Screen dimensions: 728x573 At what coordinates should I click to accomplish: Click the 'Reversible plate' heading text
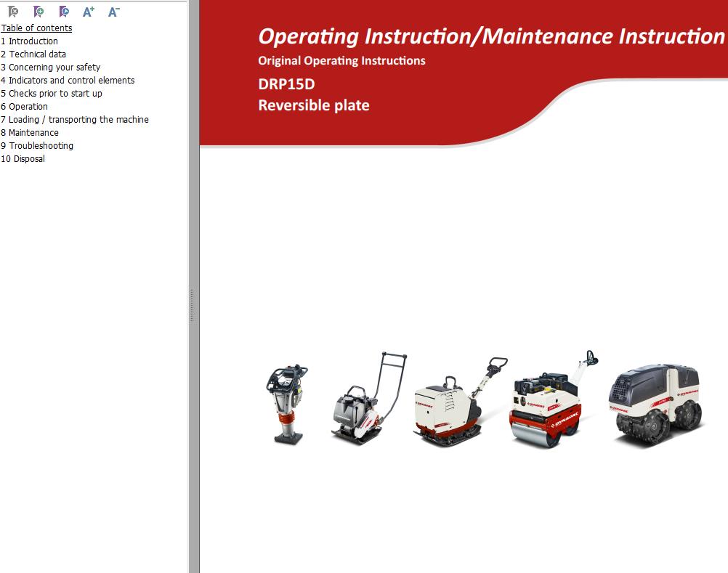click(x=314, y=105)
